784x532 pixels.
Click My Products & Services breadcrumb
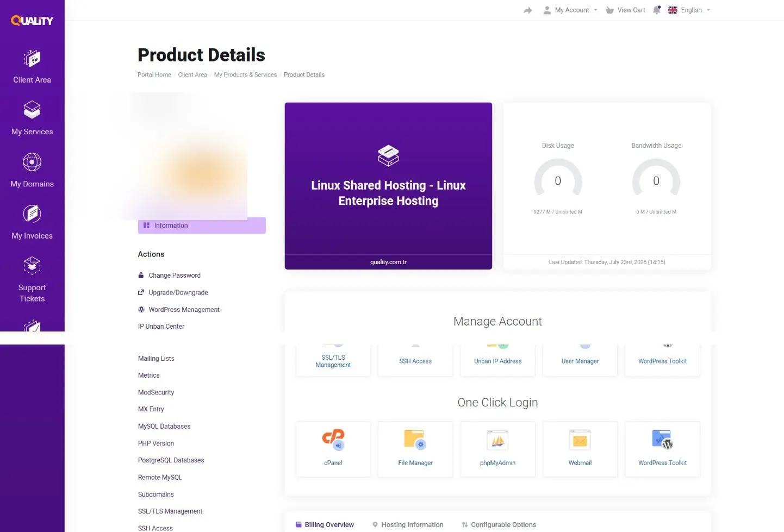pyautogui.click(x=245, y=75)
